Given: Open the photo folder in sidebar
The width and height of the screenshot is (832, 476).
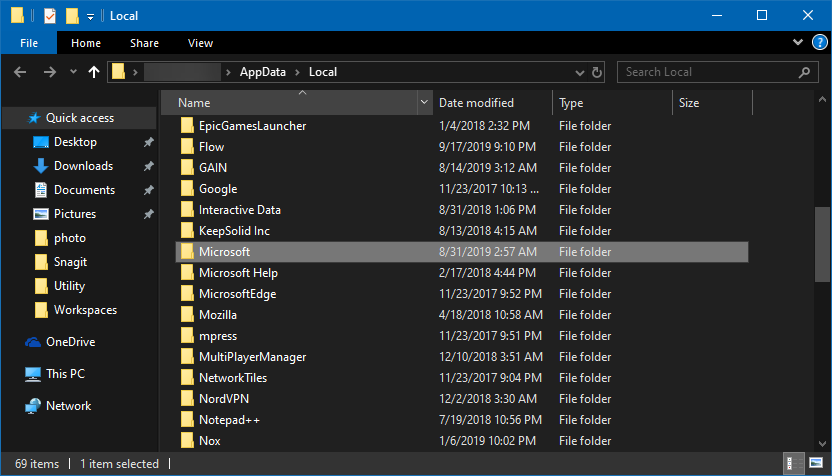Looking at the screenshot, I should point(70,238).
